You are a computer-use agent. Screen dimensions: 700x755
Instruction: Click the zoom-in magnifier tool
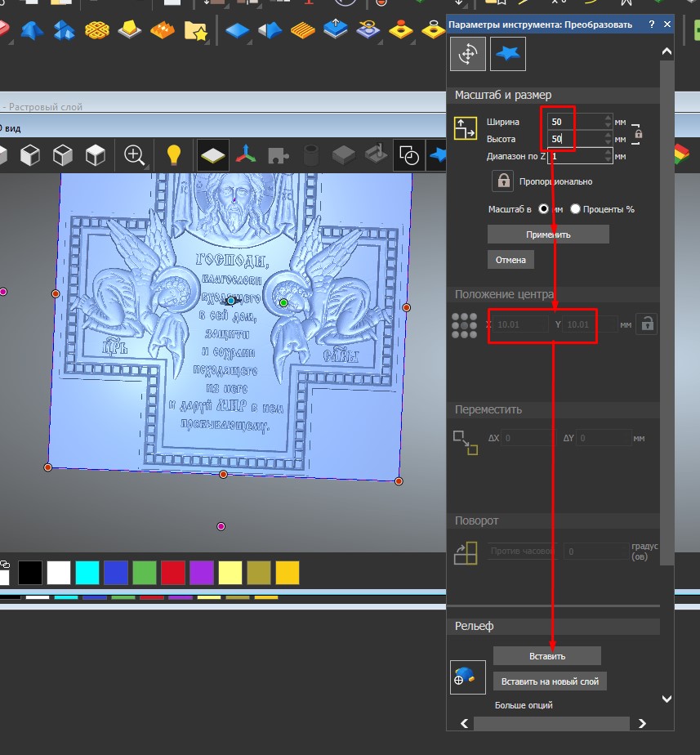point(134,155)
